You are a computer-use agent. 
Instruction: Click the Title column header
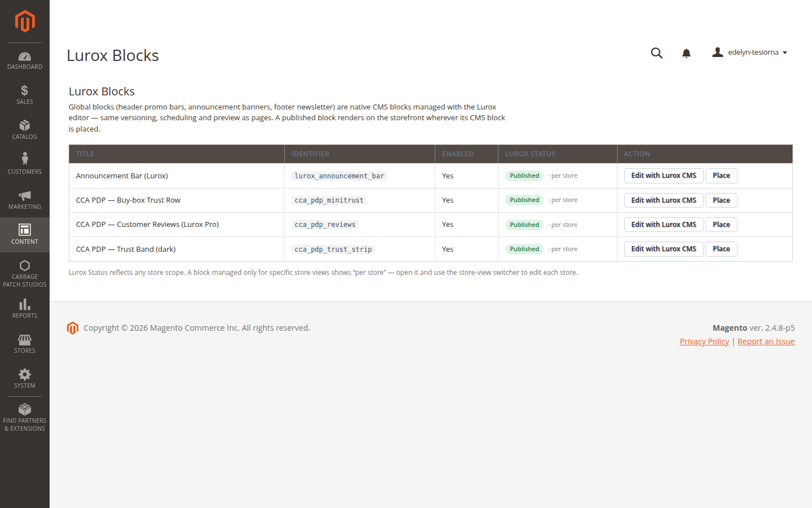176,154
